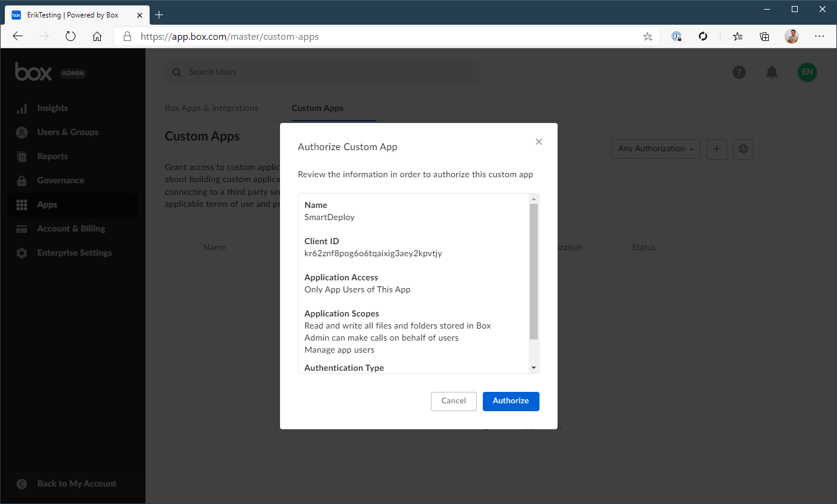
Task: Click the favorite star icon in address bar
Action: tap(648, 37)
